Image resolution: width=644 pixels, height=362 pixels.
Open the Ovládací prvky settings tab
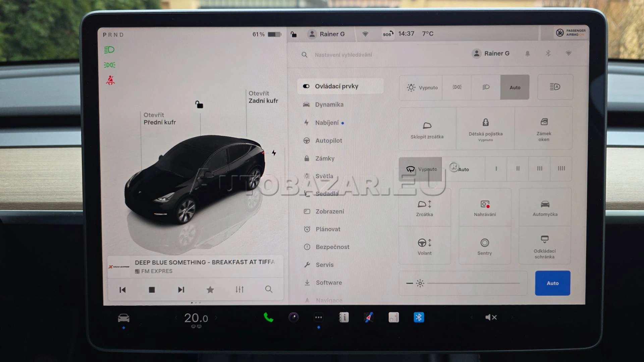[x=340, y=86]
